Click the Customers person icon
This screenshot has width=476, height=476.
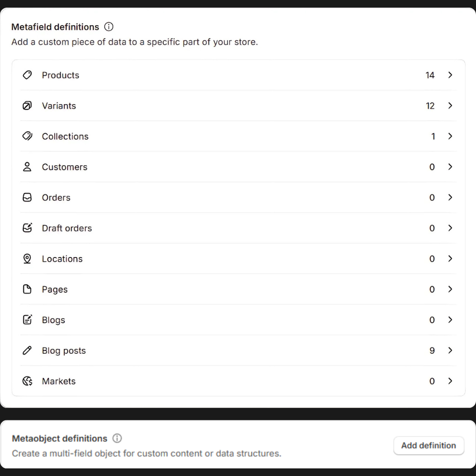pos(27,167)
